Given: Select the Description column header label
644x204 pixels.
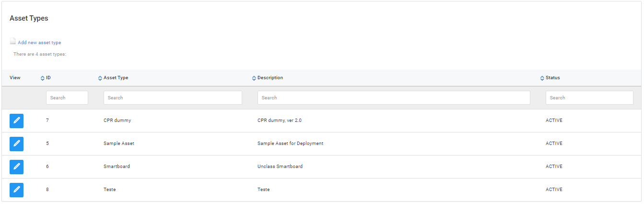Looking at the screenshot, I should point(270,78).
